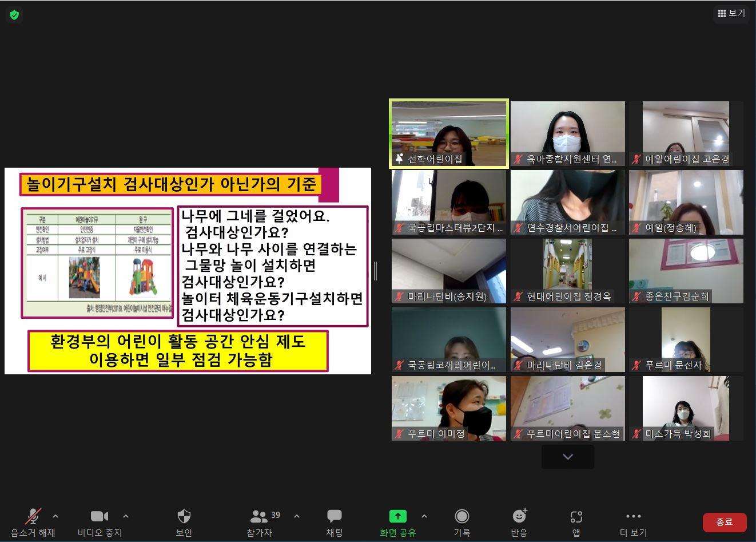
Task: Click muted mic icon on 마리나단비 김은경
Action: pyautogui.click(x=518, y=365)
